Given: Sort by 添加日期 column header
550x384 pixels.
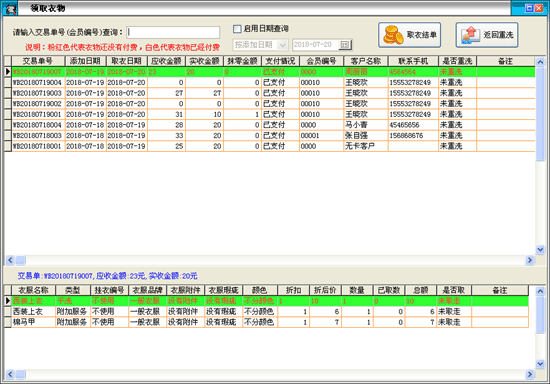Looking at the screenshot, I should [85, 61].
